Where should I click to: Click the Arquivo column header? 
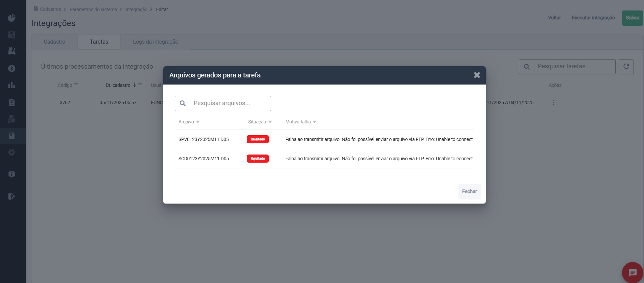[186, 122]
